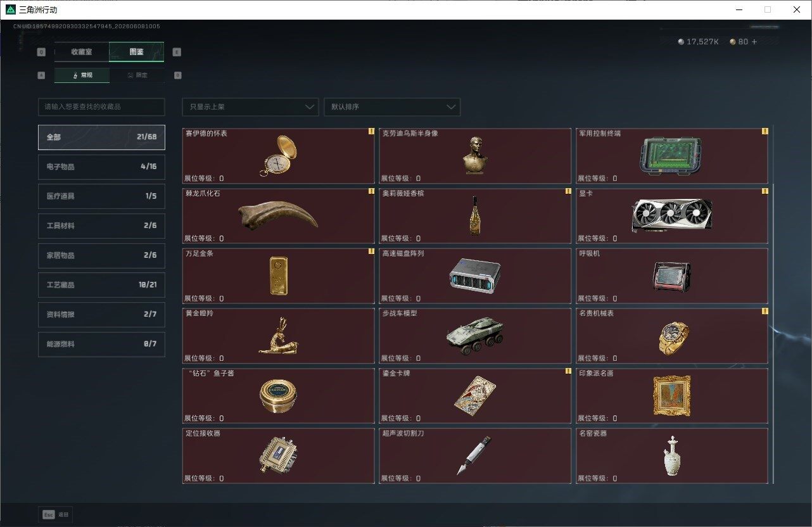
Task: Select the 限定 sub-tab
Action: [137, 75]
